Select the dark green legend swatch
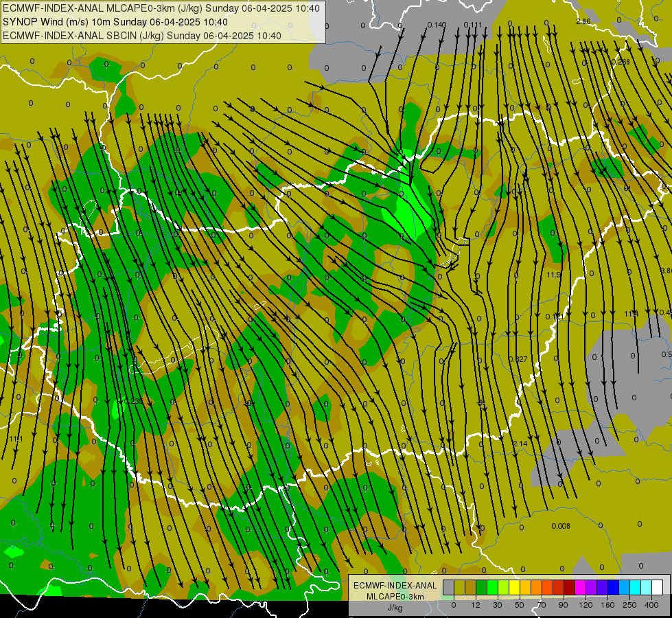The image size is (672, 618). pyautogui.click(x=481, y=587)
